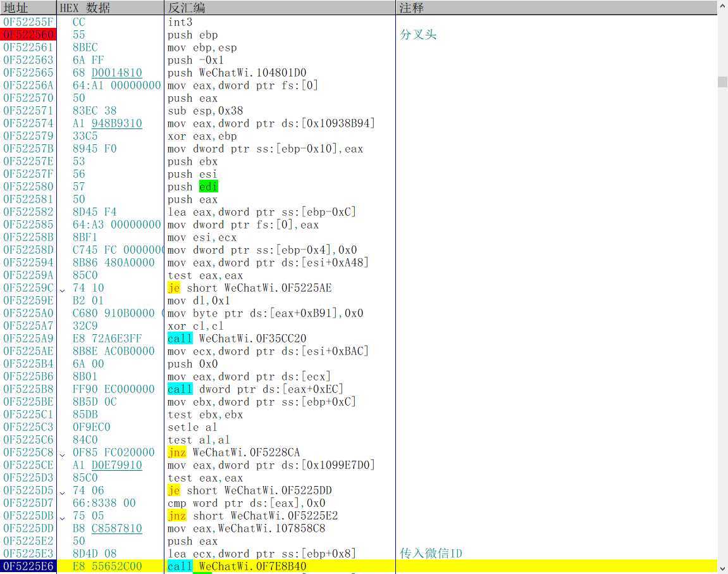The height and width of the screenshot is (574, 728).
Task: Select the test al,al instruction
Action: click(x=199, y=440)
